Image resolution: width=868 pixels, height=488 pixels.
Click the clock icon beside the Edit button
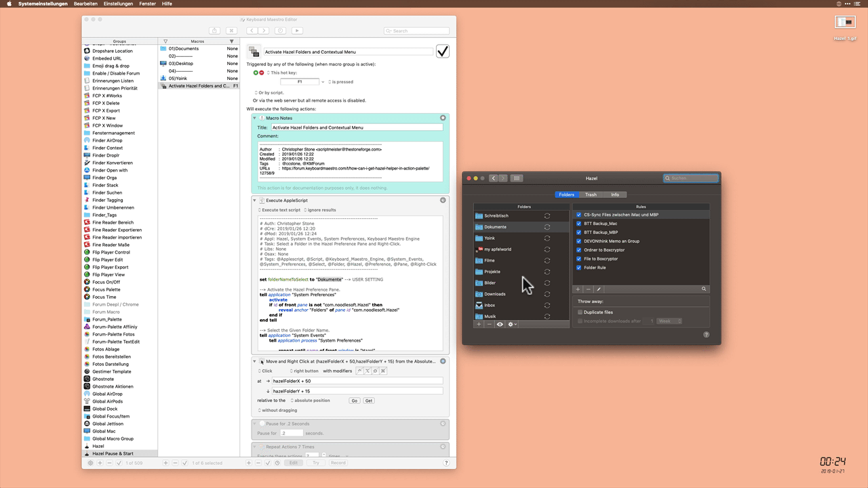(276, 463)
